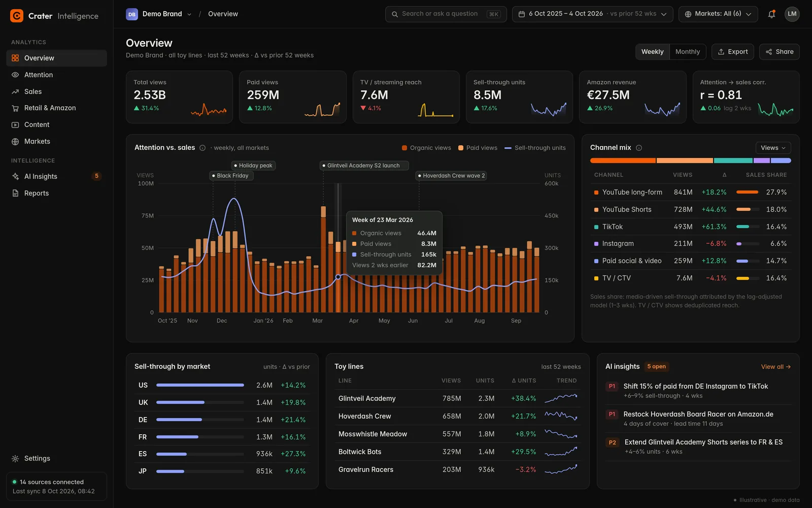Toggle Organic views legend series
This screenshot has height=508, width=812.
pos(426,148)
